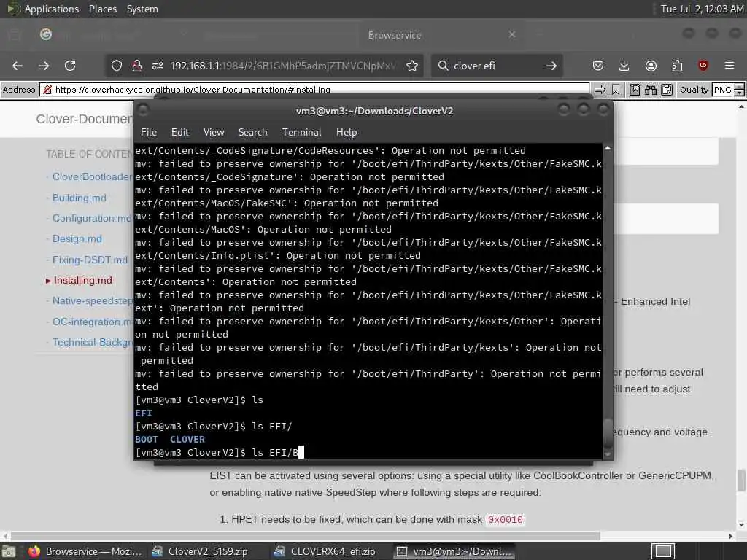Click Clover-Documentation page title
The width and height of the screenshot is (747, 560).
[85, 119]
